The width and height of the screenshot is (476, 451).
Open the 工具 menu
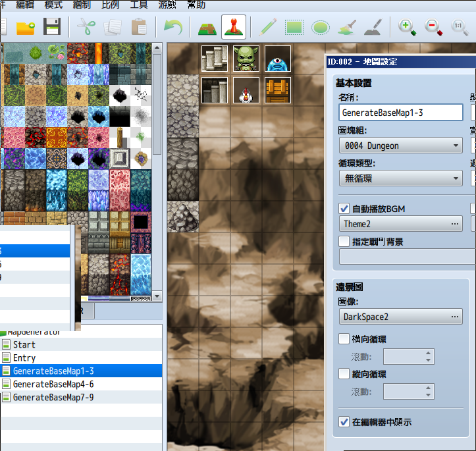139,5
